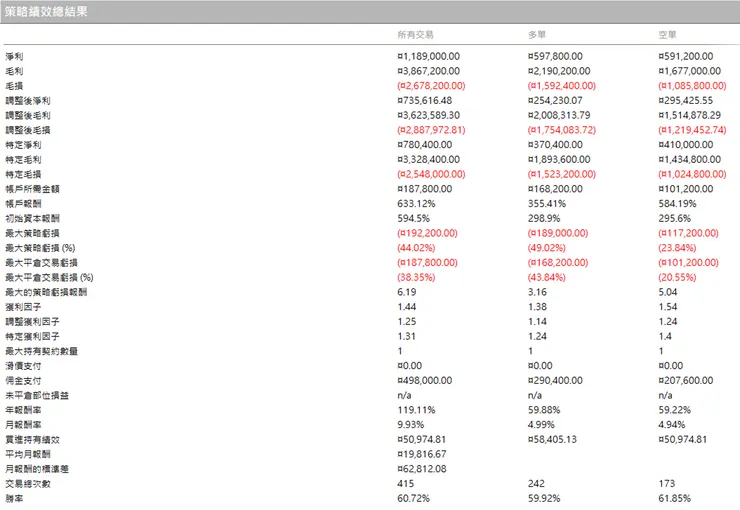Viewport: 740px width, 510px height.
Task: Click long buy-and-hold value ¤58,405.13
Action: 553,439
